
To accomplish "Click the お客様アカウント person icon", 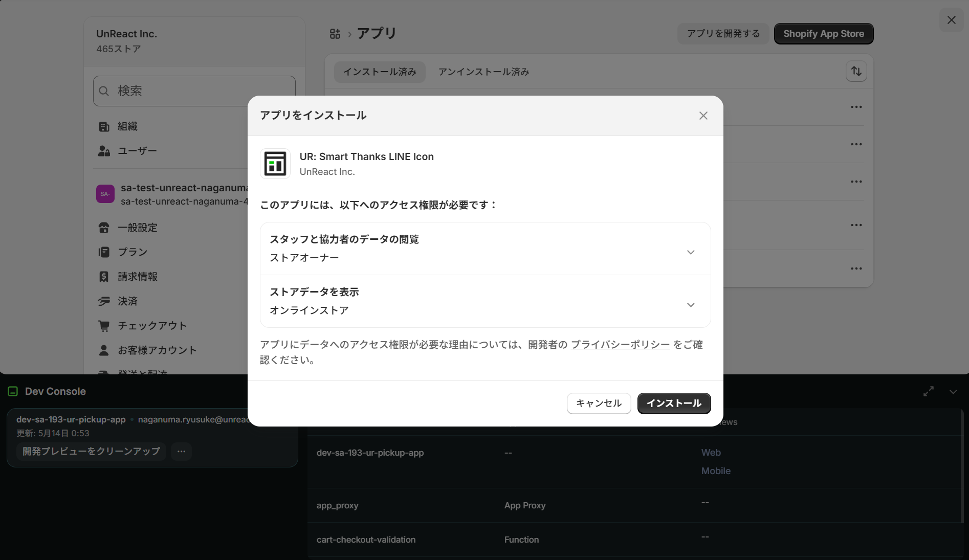I will point(104,350).
